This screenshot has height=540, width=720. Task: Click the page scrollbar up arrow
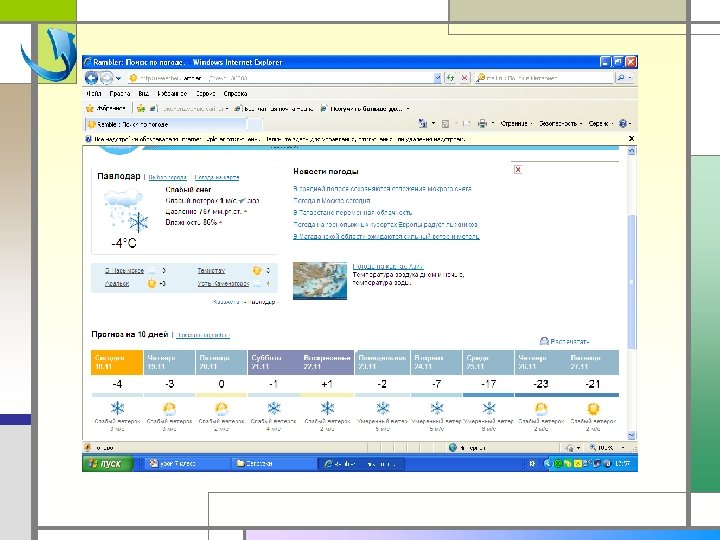(x=631, y=151)
